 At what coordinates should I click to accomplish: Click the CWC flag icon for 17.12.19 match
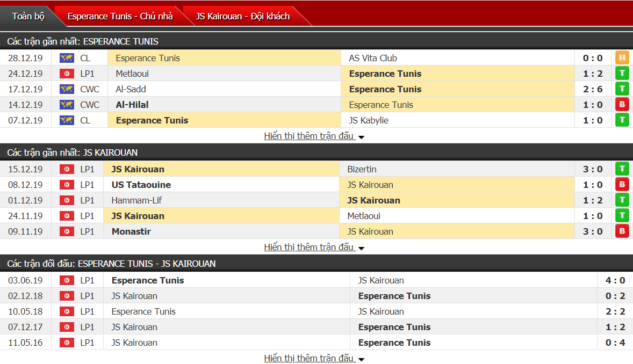point(67,89)
